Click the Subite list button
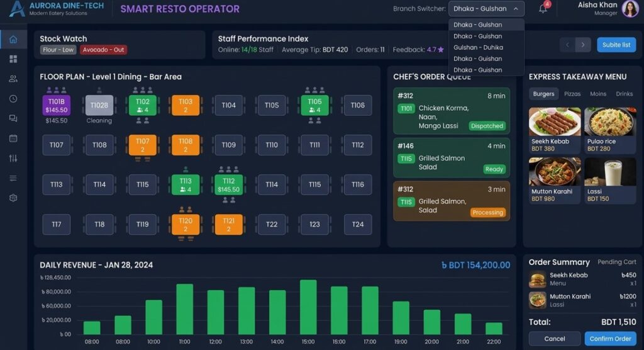 point(616,45)
